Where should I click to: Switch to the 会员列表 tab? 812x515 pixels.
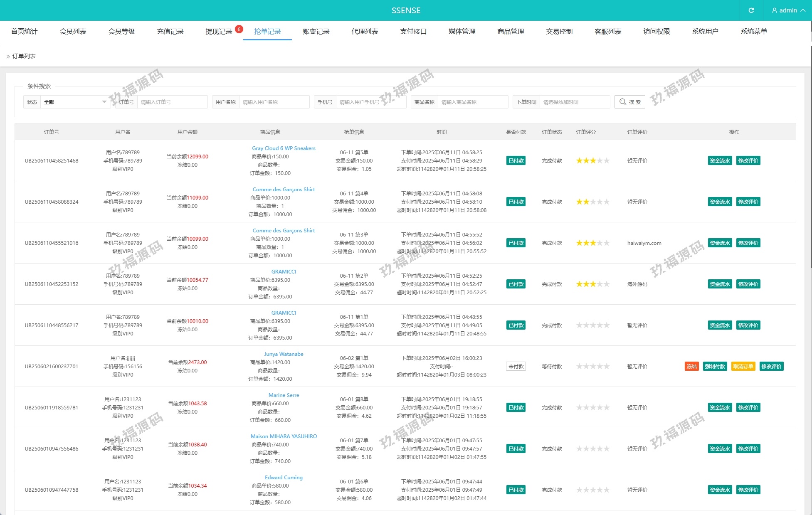[x=73, y=32]
